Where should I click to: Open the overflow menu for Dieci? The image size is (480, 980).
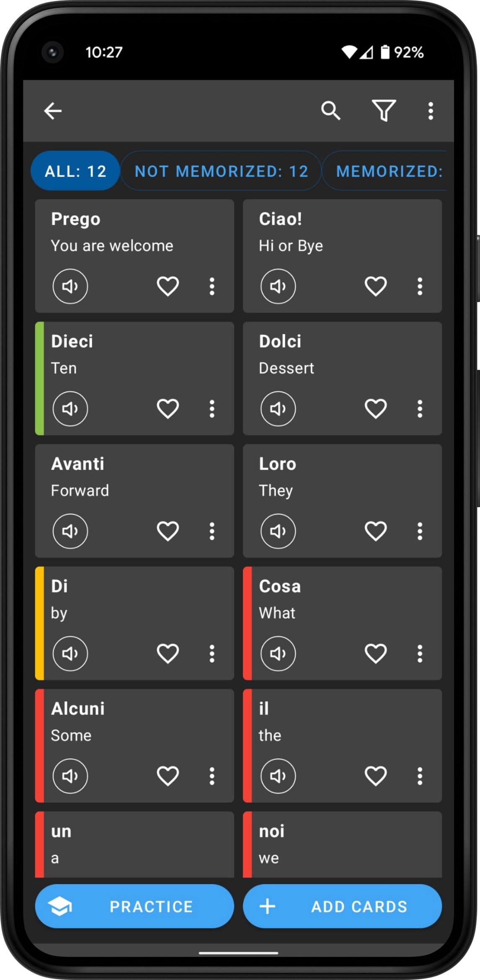pos(212,409)
